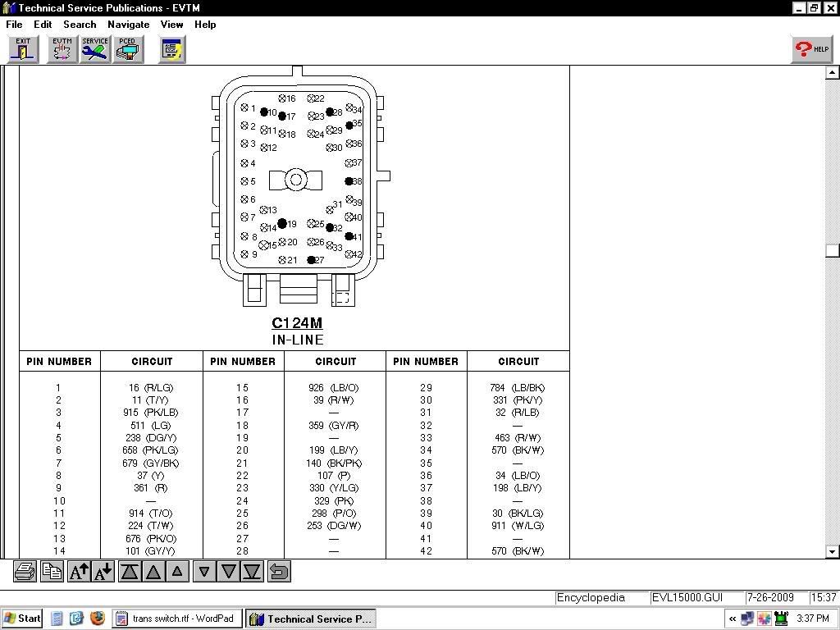
Task: Switch to trans switch.rtf WordPad taskbar button
Action: pyautogui.click(x=177, y=619)
